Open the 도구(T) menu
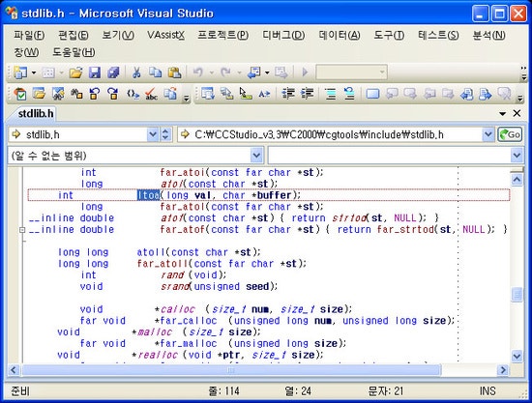Image resolution: width=532 pixels, height=403 pixels. point(389,35)
